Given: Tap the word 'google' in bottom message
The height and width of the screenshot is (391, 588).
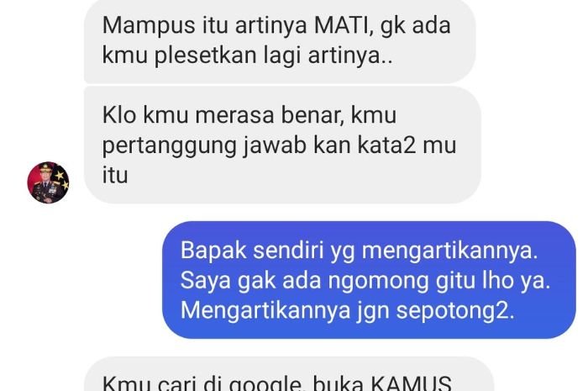Looking at the screenshot, I should (265, 384).
